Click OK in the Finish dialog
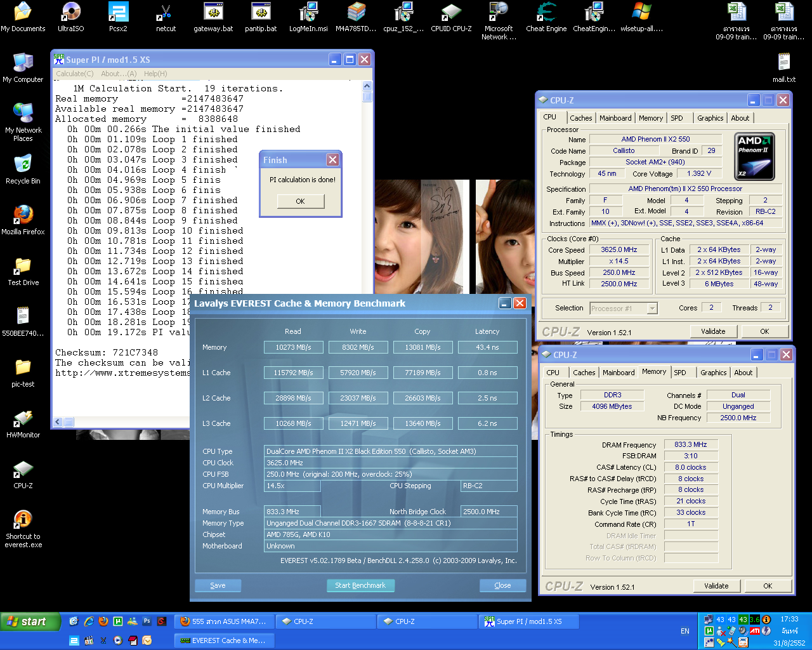Viewport: 812px width, 650px height. [301, 201]
